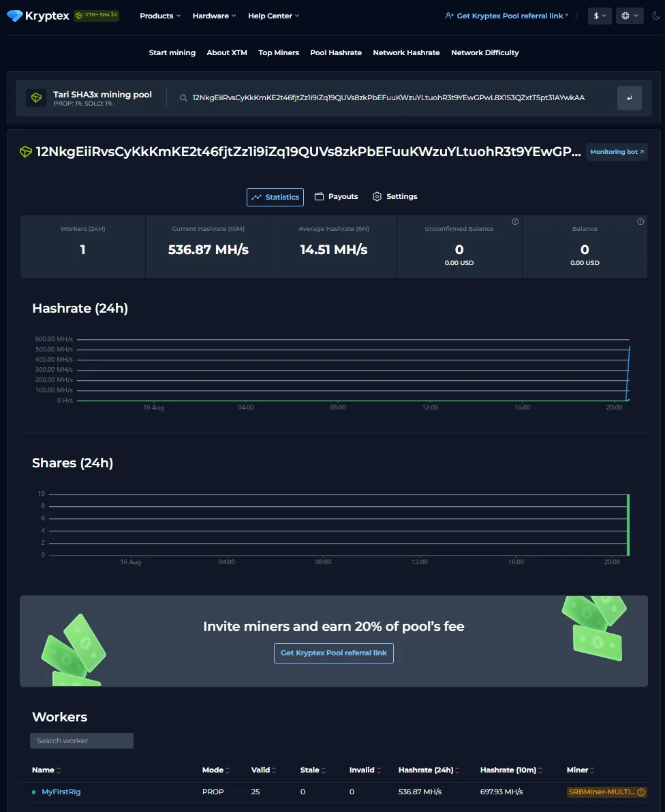Open the currency selector dropdown
The image size is (665, 812).
(x=599, y=16)
